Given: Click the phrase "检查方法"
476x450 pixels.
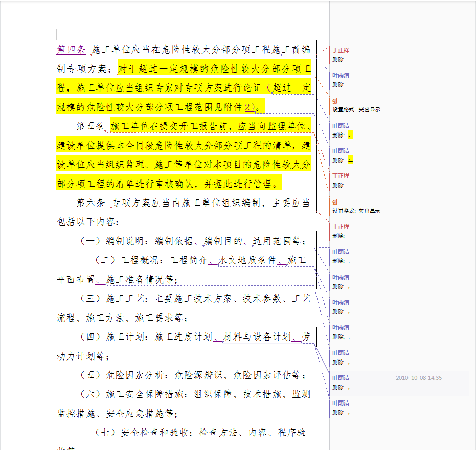Looking at the screenshot, I should click(x=218, y=432).
